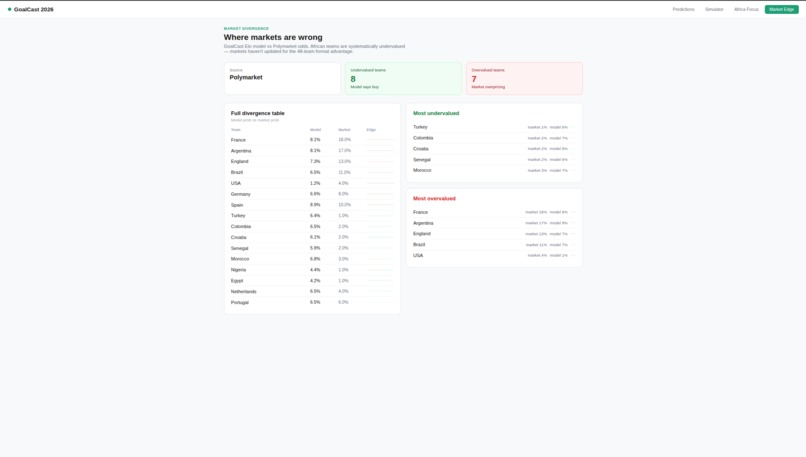Click the green dot beside GoalCast 2026
The image size is (806, 457).
(x=9, y=9)
